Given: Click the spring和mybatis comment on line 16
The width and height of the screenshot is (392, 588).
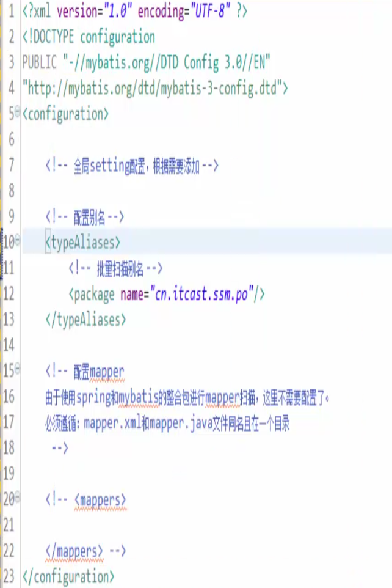Looking at the screenshot, I should (x=187, y=397).
